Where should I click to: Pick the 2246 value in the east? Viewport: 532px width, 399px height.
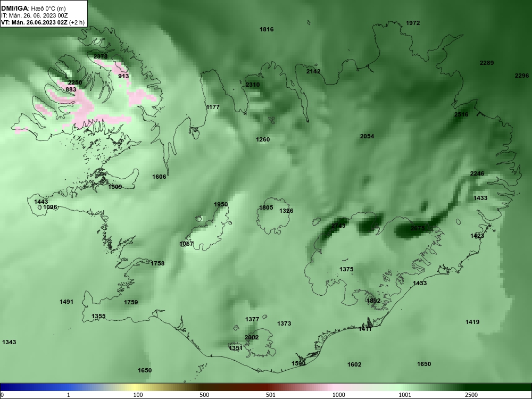point(477,174)
